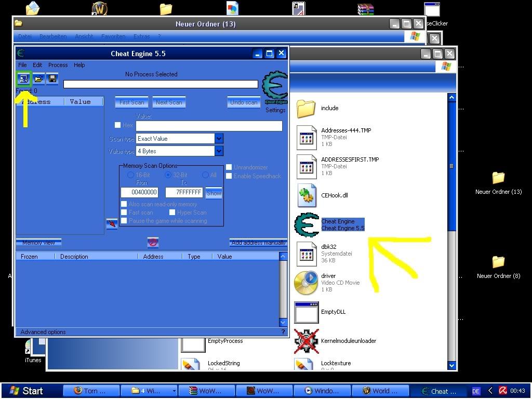Image resolution: width=532 pixels, height=399 pixels.
Task: Click the Next Scan button
Action: 169,102
